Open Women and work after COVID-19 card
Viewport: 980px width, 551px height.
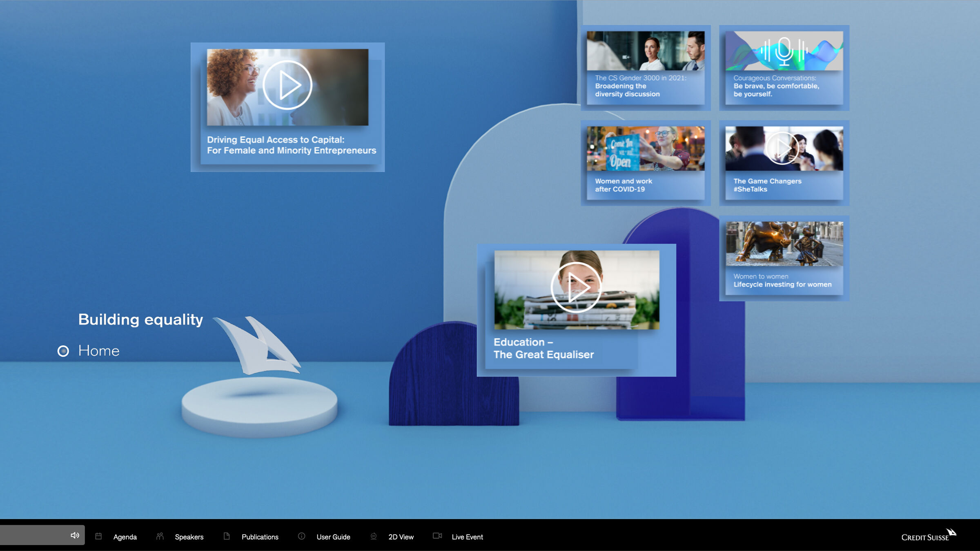tap(646, 163)
